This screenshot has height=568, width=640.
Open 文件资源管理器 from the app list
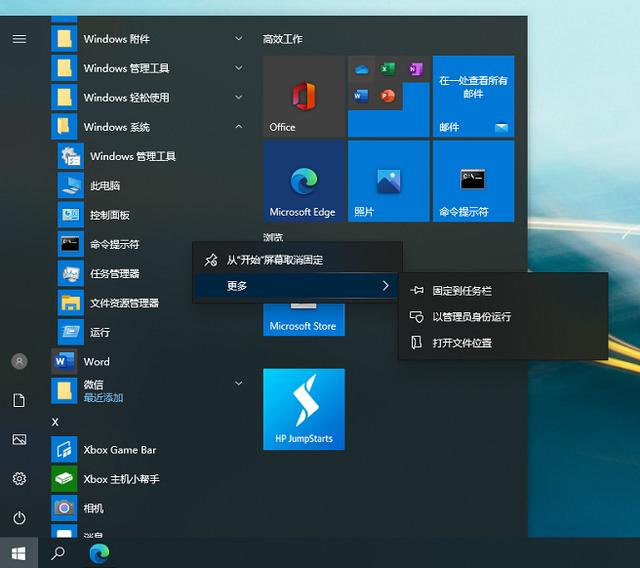click(x=124, y=303)
